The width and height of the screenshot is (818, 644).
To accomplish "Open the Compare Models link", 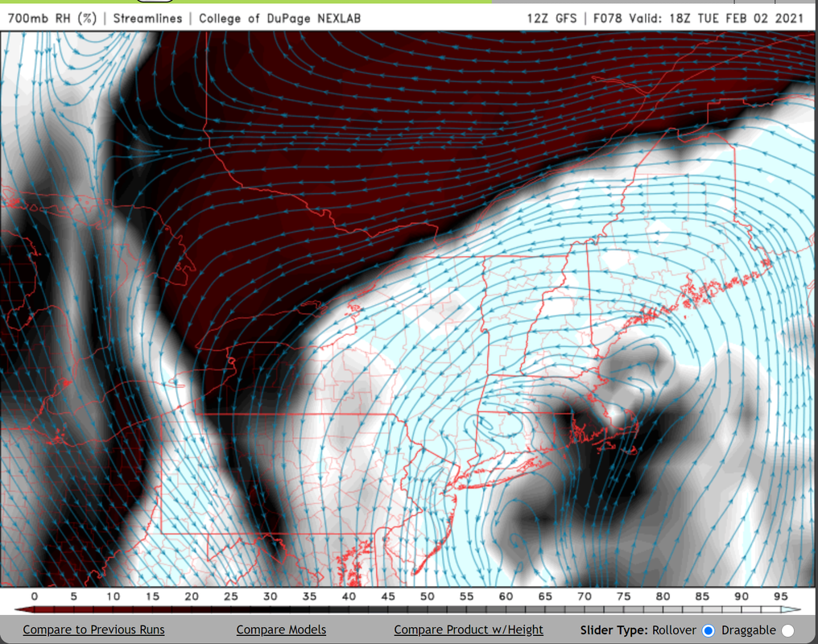I will click(281, 630).
